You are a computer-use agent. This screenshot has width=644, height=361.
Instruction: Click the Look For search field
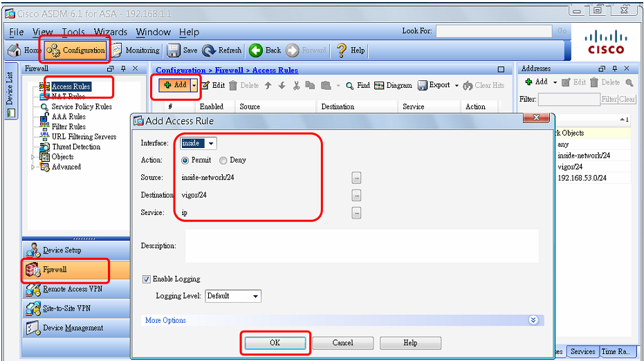point(494,31)
